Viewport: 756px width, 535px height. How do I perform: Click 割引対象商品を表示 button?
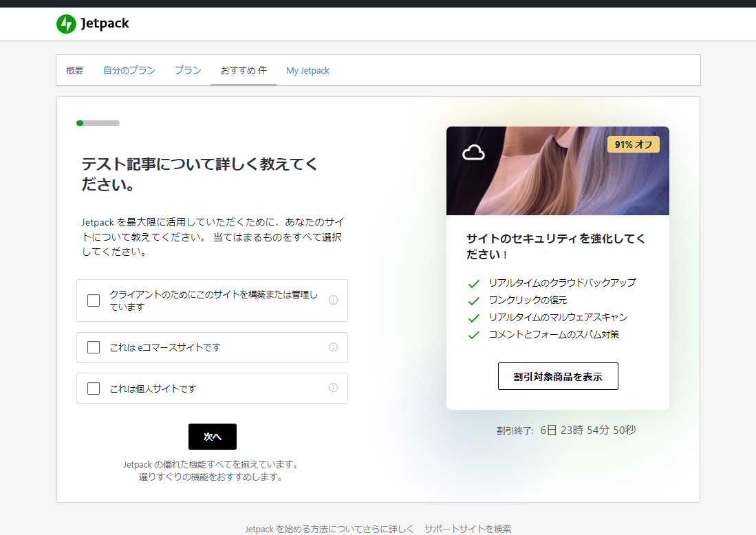(558, 376)
